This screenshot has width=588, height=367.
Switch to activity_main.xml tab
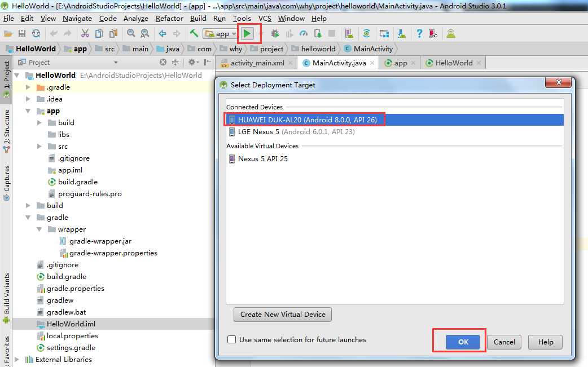pos(257,63)
